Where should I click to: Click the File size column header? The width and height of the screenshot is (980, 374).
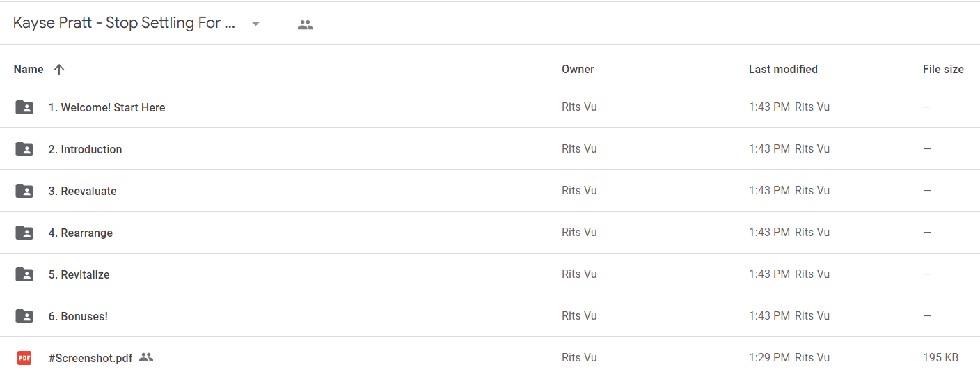[943, 69]
